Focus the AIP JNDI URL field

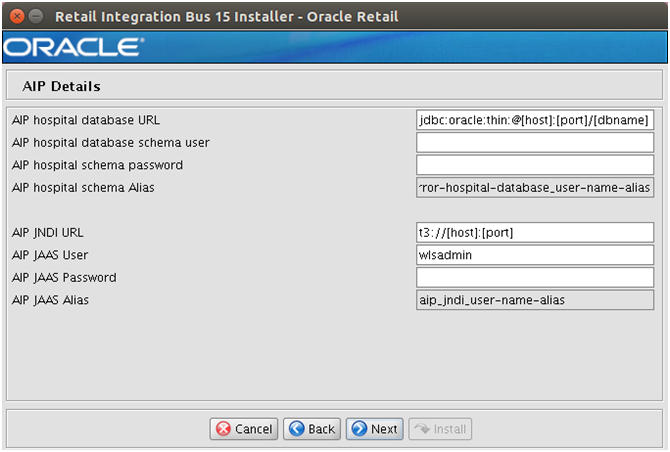[x=535, y=232]
